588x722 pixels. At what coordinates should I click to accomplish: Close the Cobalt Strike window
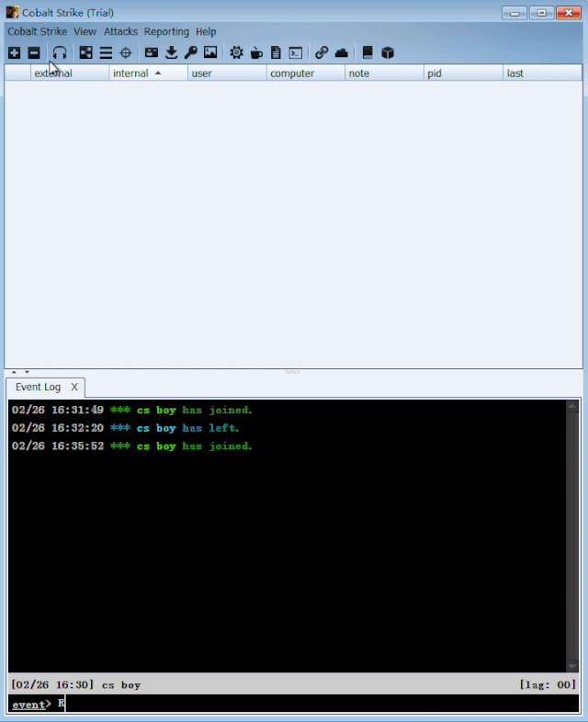coord(569,13)
